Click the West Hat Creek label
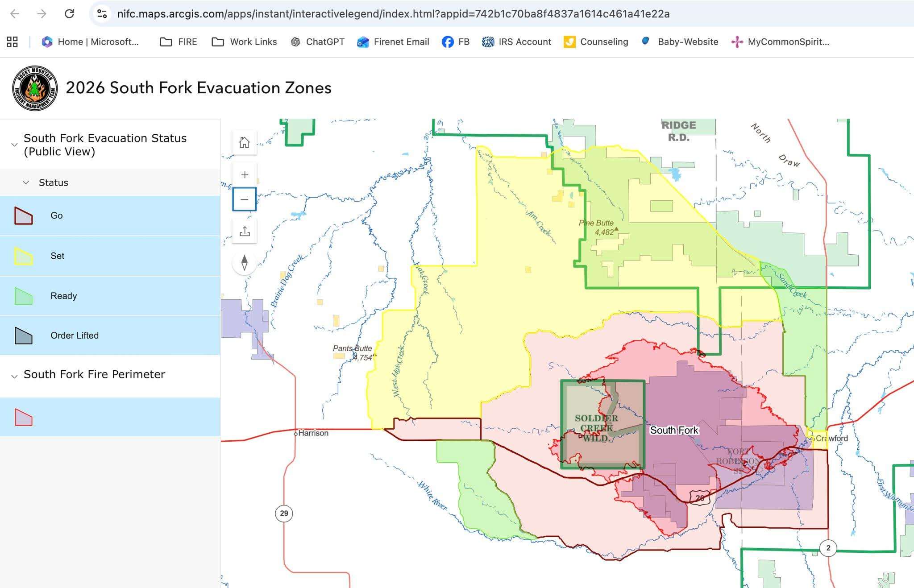914x588 pixels. coord(398,371)
